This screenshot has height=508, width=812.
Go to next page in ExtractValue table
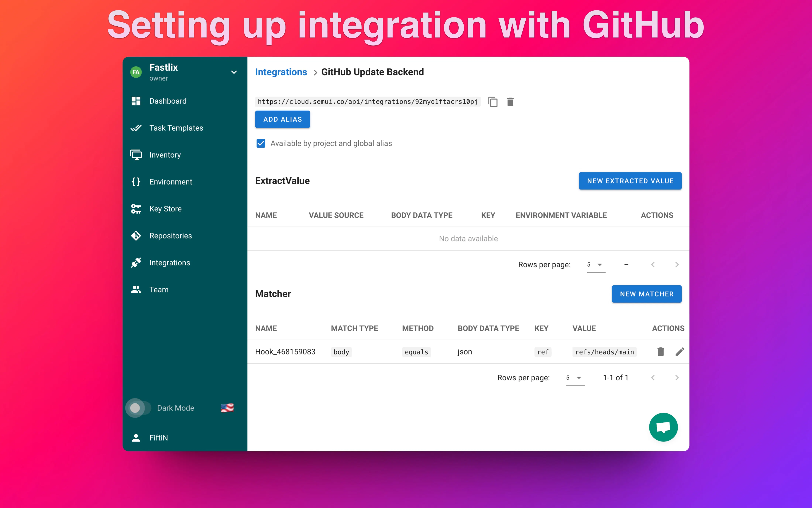coord(677,265)
